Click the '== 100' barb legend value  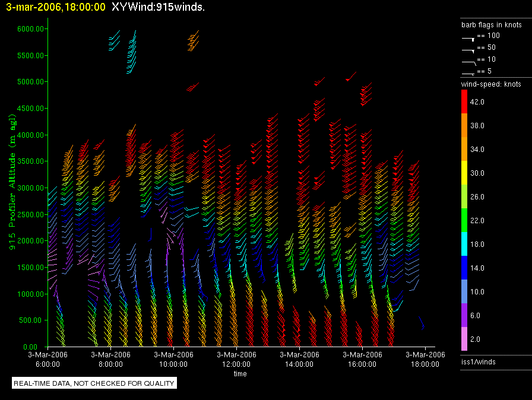489,36
